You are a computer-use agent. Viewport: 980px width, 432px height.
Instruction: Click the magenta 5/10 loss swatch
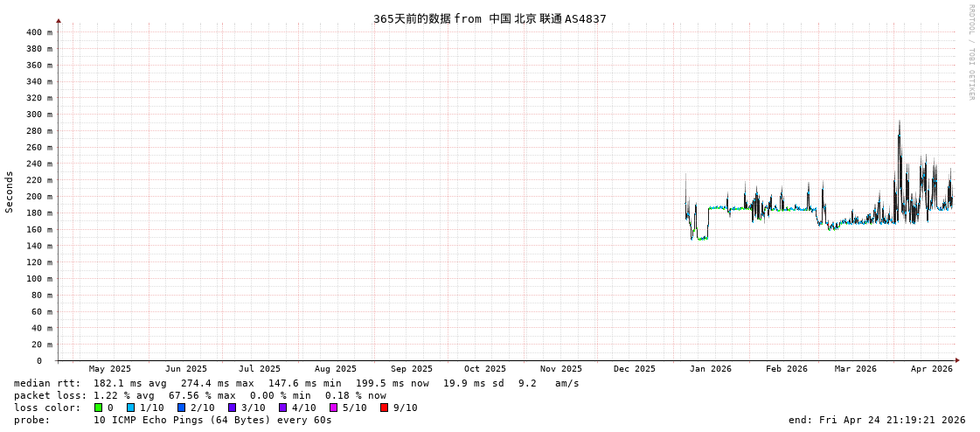click(x=333, y=408)
